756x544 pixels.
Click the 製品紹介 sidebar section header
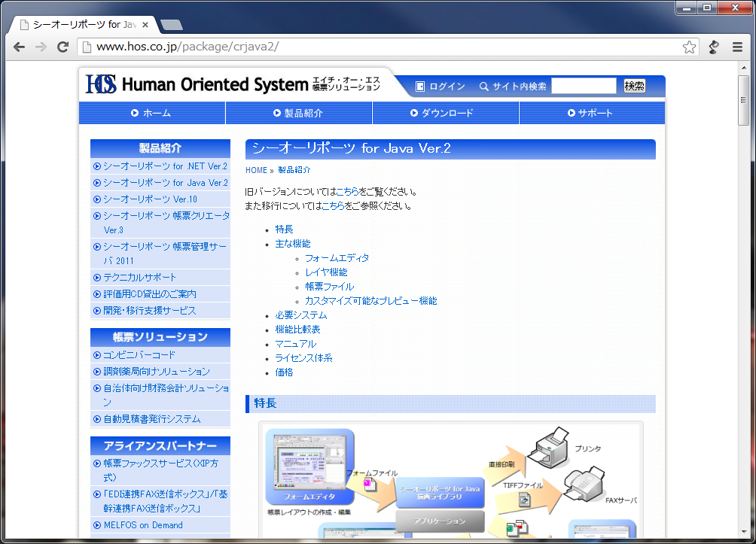click(160, 148)
